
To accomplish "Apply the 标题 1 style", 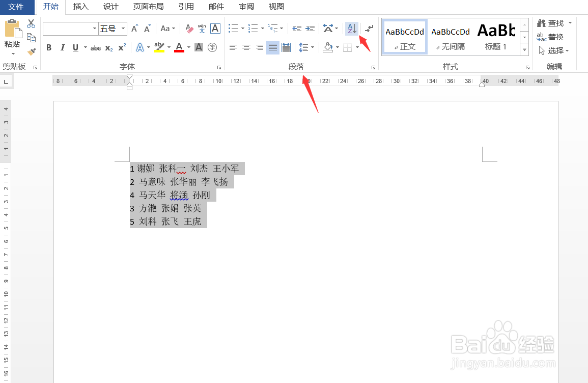I will [x=496, y=37].
